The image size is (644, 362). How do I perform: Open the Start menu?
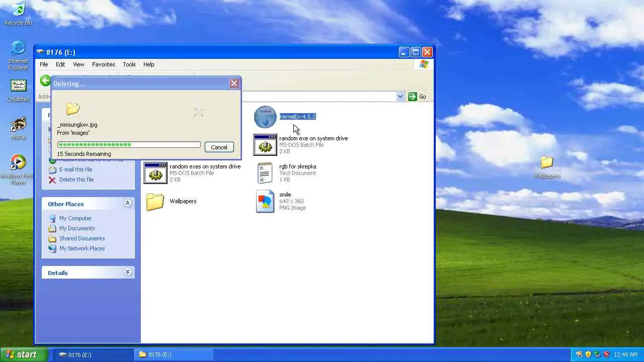coord(24,354)
